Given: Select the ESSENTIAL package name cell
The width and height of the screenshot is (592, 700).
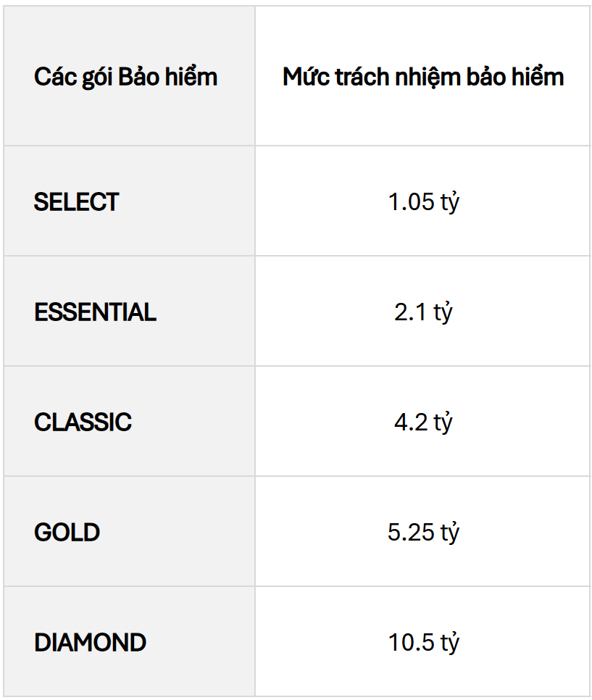Looking at the screenshot, I should tap(95, 312).
